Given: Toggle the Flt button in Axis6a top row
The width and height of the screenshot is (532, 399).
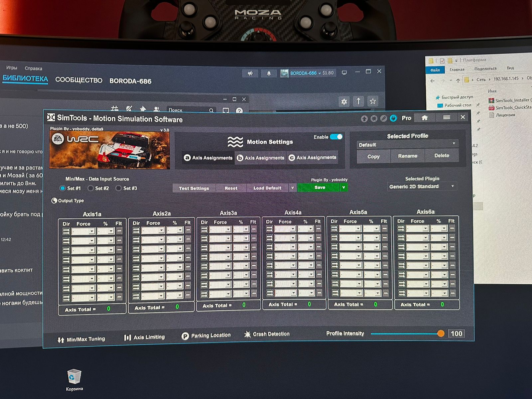Looking at the screenshot, I should tap(452, 228).
